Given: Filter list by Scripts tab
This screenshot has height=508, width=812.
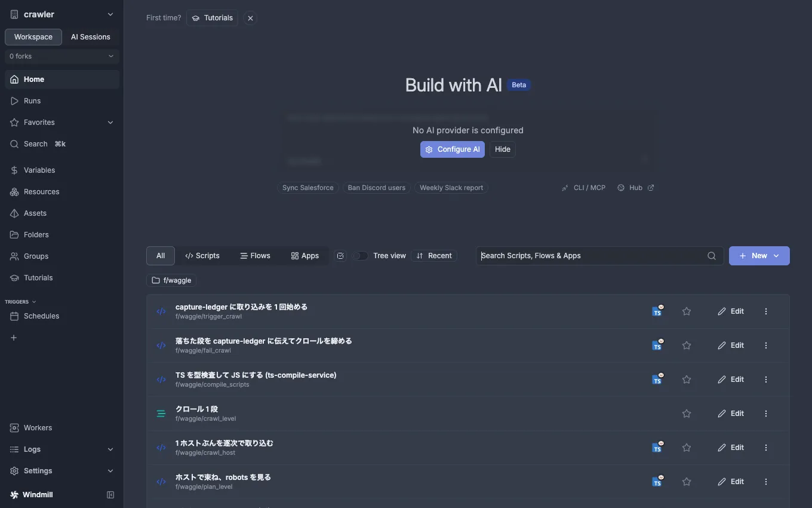Looking at the screenshot, I should 202,256.
